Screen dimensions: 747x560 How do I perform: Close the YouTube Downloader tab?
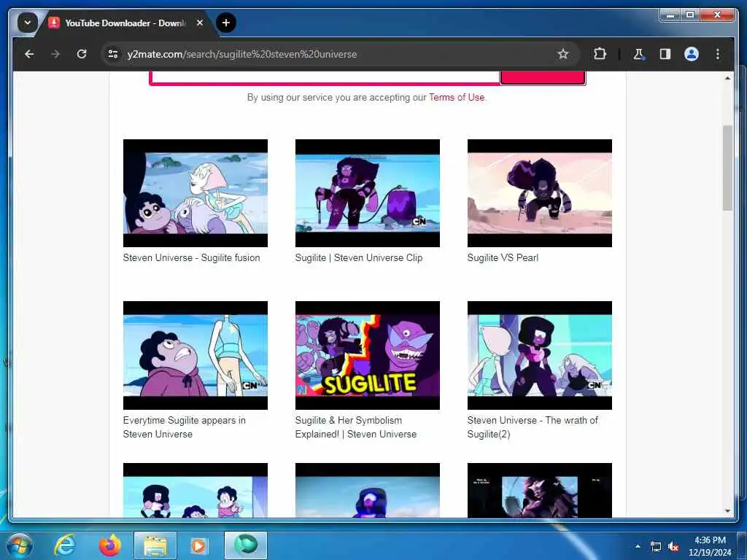(x=200, y=23)
